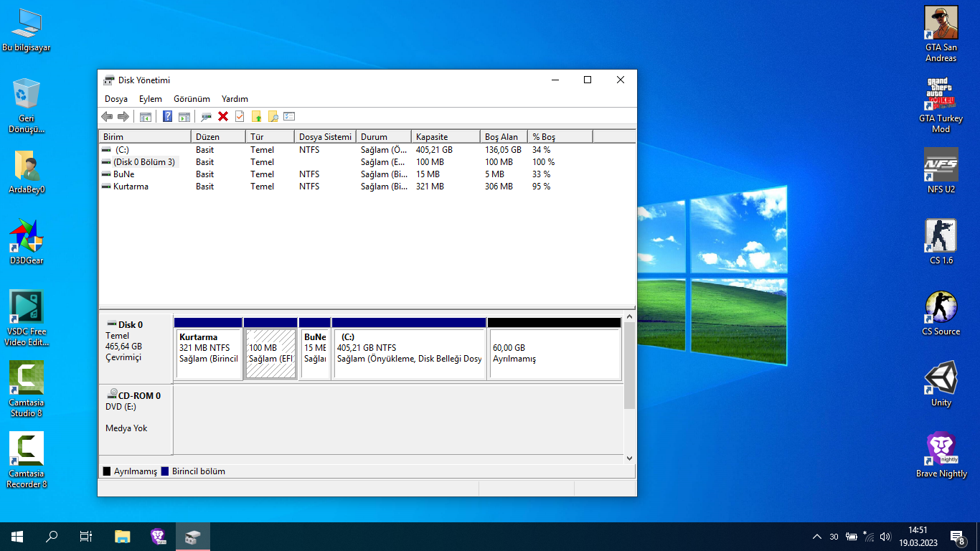The height and width of the screenshot is (551, 980).
Task: Open the Dosya menu
Action: click(x=116, y=99)
